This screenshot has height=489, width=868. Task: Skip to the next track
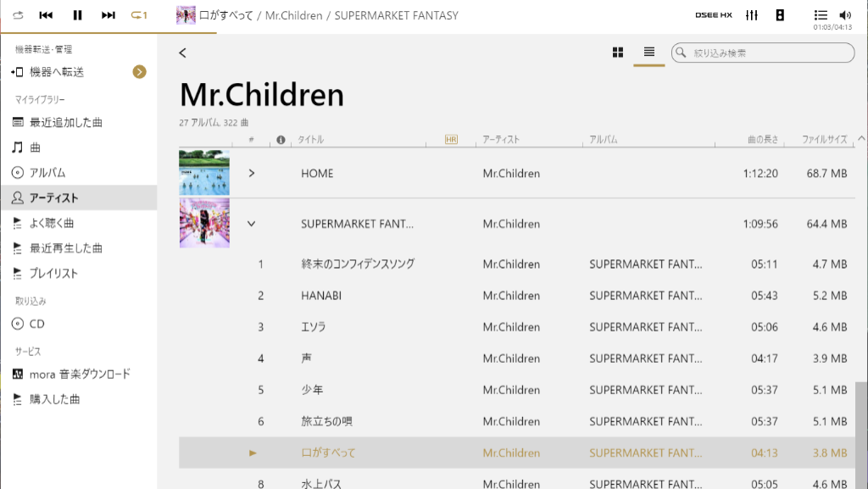[108, 15]
